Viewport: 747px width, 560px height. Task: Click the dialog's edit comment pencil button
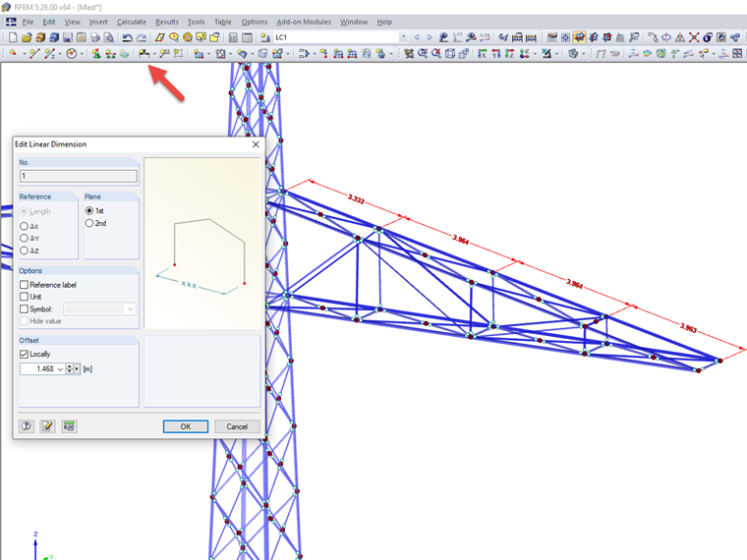coord(47,426)
